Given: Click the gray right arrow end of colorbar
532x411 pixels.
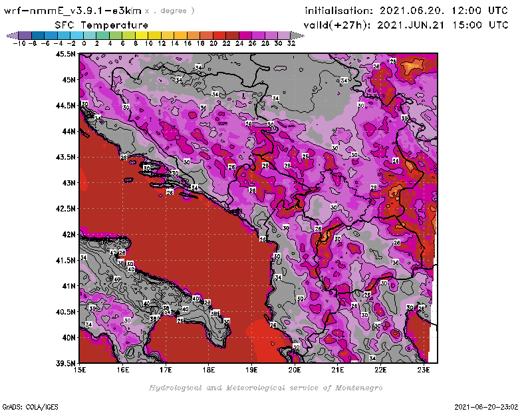Looking at the screenshot, I should point(297,36).
